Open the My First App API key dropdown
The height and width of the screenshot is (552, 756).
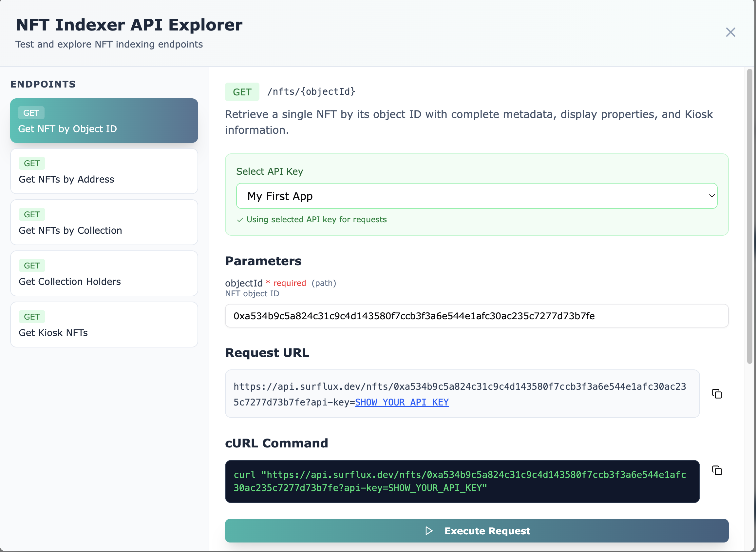(476, 196)
